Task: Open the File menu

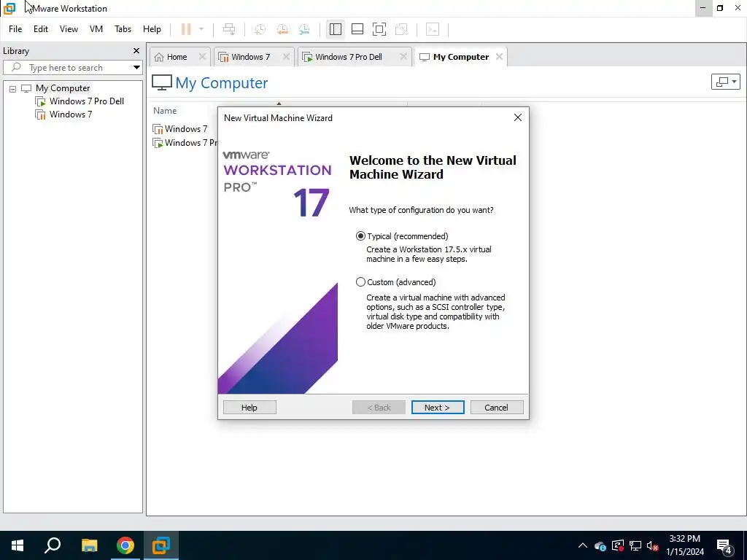Action: (x=15, y=29)
